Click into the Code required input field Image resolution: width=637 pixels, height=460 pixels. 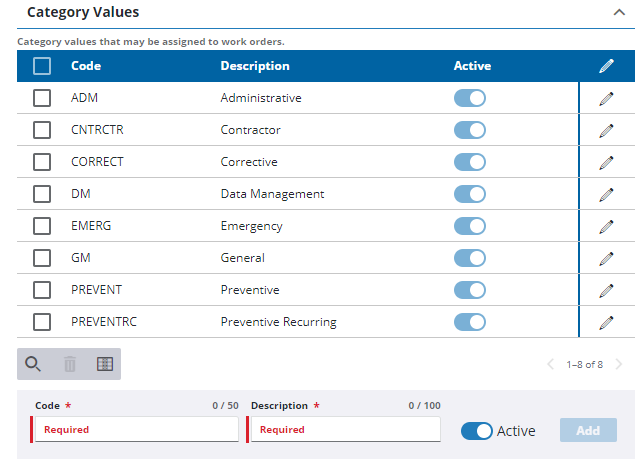135,429
